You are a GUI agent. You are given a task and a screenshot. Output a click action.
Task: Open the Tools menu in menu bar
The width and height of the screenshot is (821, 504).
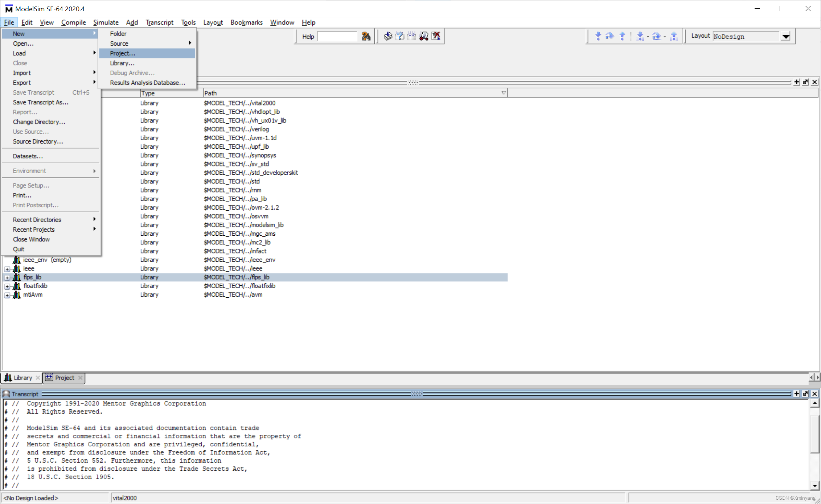click(x=188, y=22)
